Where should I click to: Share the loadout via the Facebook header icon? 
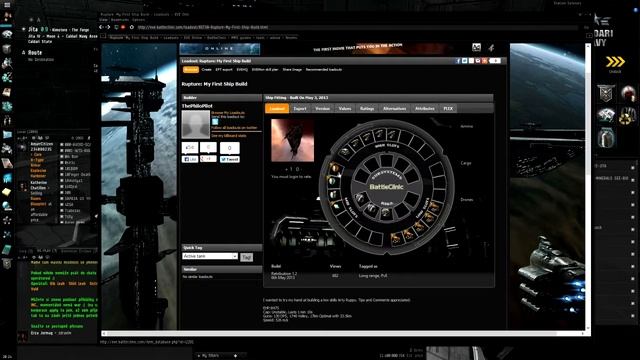458,61
